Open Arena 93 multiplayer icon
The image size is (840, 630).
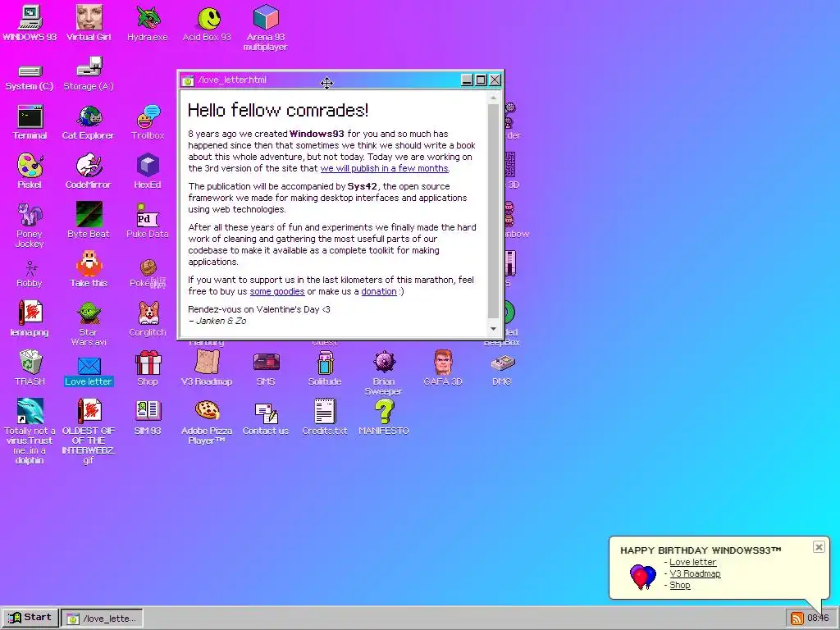(266, 28)
